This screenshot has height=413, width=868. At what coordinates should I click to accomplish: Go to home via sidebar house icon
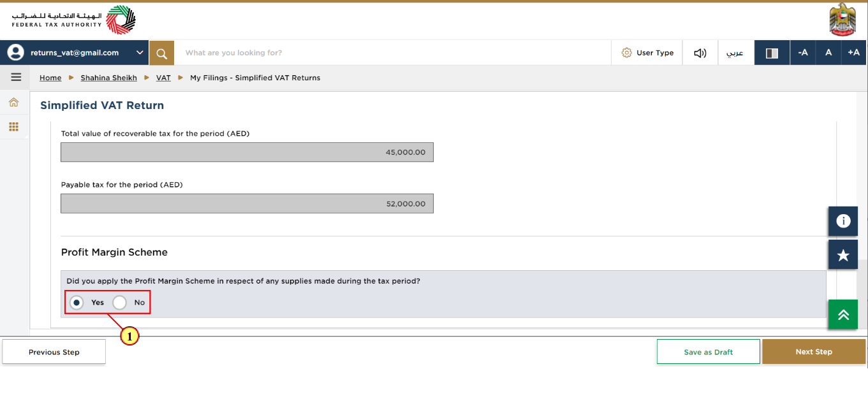[x=13, y=102]
